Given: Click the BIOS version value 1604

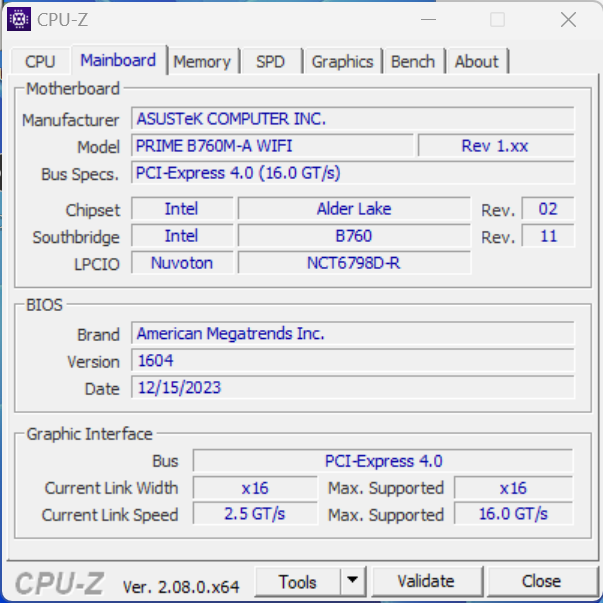Looking at the screenshot, I should (x=353, y=360).
